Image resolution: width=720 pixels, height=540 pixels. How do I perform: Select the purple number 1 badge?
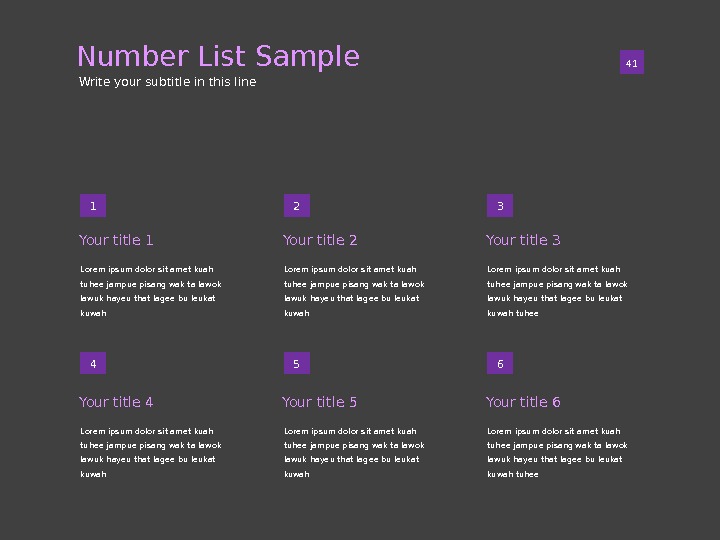click(93, 207)
